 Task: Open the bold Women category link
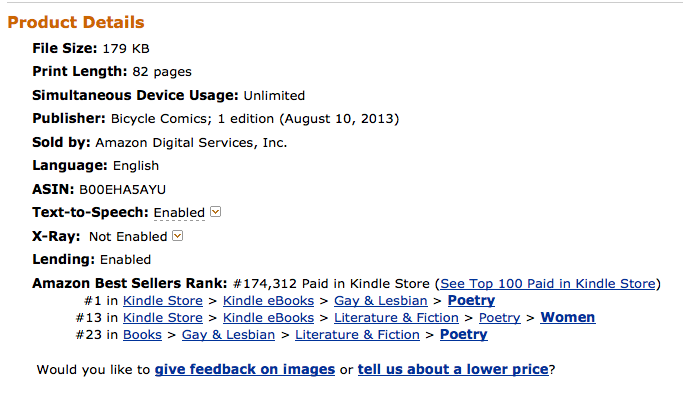click(568, 318)
